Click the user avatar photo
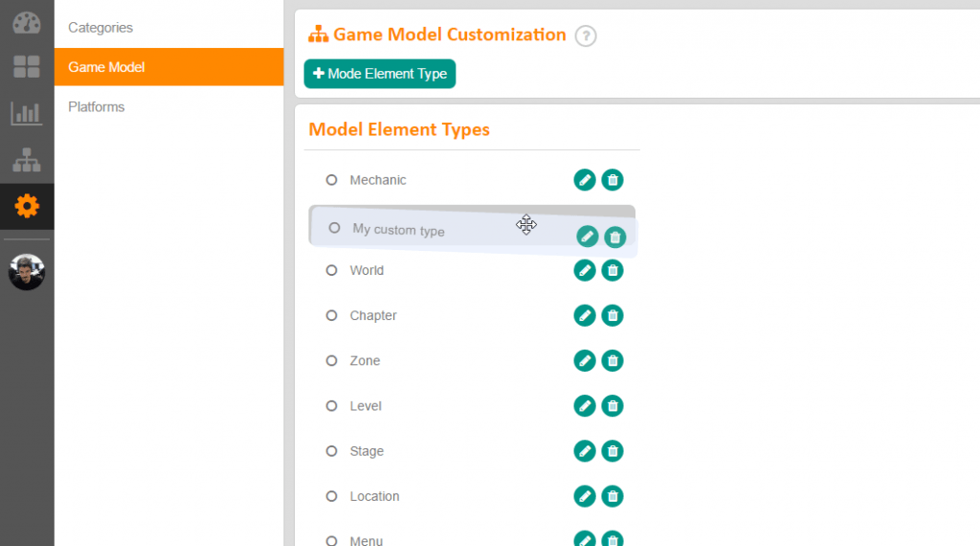The height and width of the screenshot is (546, 980). [27, 272]
